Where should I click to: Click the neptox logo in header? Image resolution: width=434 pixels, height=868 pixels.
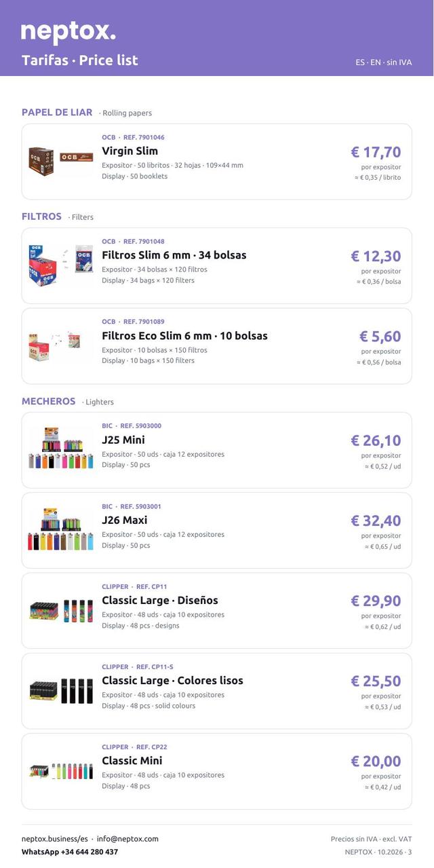coord(68,32)
